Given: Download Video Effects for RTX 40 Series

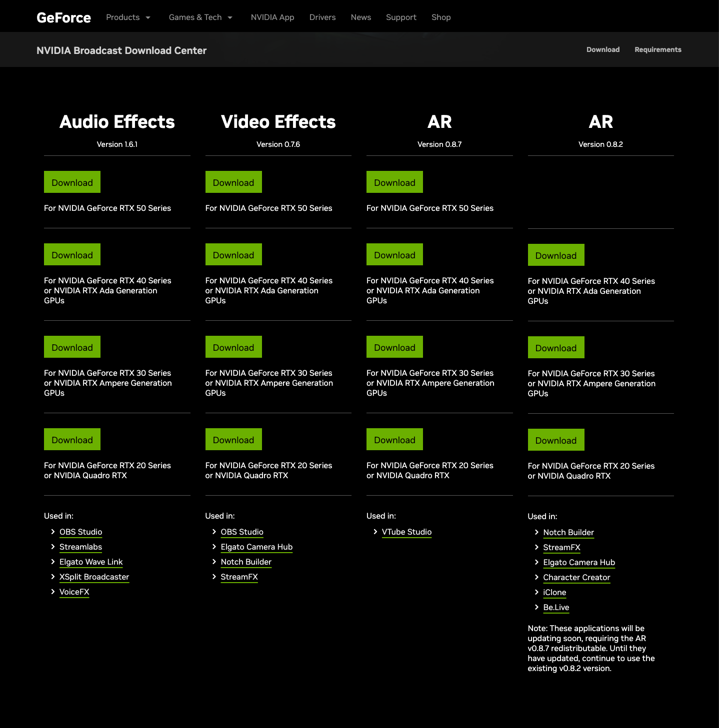Looking at the screenshot, I should coord(233,254).
